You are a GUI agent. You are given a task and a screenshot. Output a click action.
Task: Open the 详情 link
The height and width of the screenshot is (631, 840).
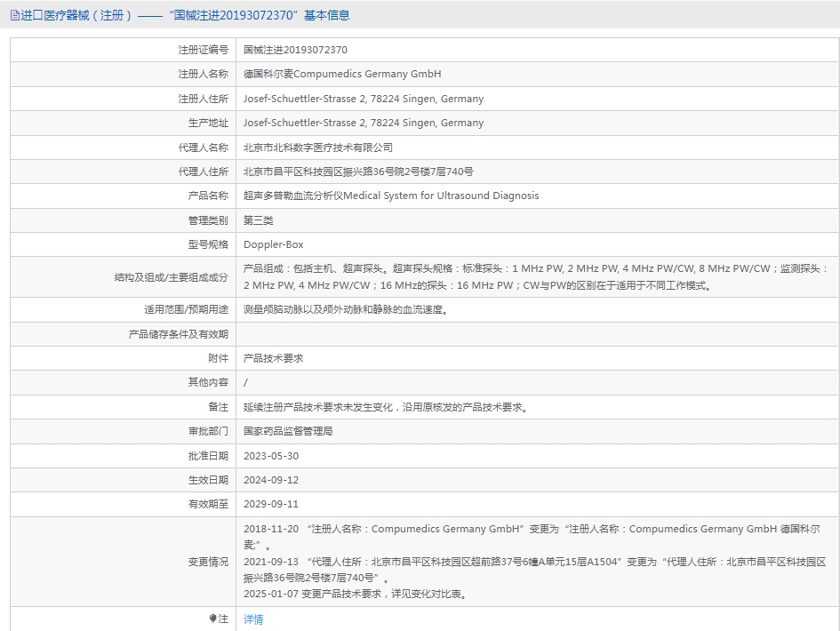(253, 619)
